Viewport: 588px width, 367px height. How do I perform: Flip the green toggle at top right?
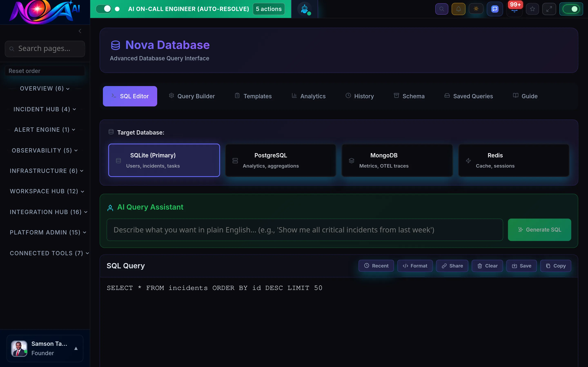point(571,9)
